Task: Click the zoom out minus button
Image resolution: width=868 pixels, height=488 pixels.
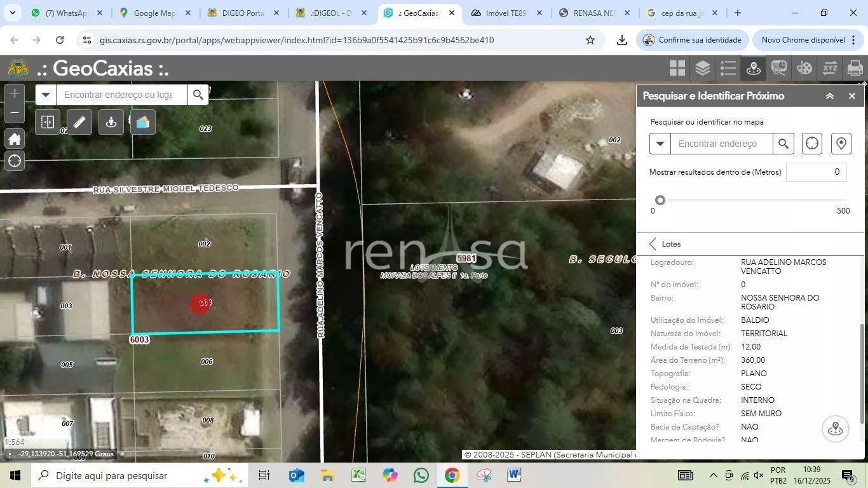Action: [x=14, y=114]
